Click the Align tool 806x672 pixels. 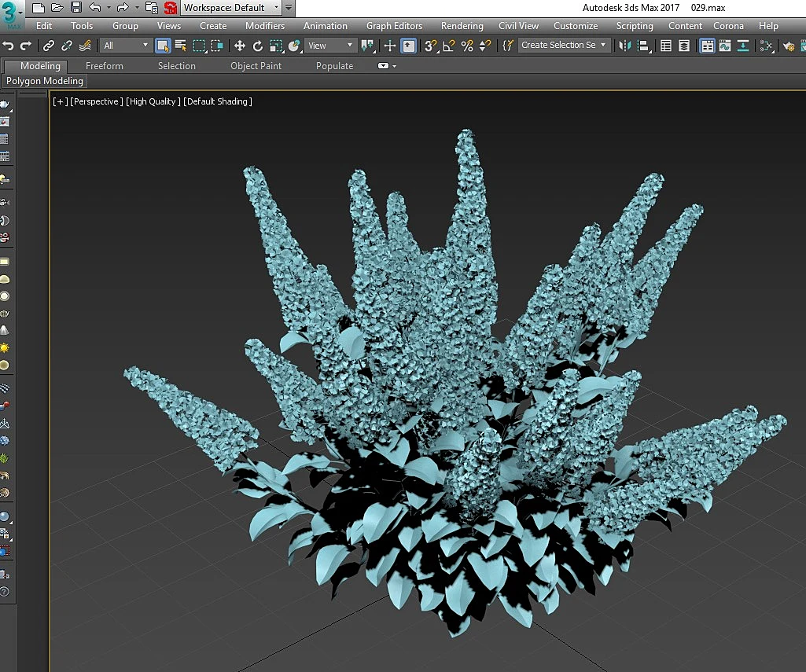pos(643,46)
